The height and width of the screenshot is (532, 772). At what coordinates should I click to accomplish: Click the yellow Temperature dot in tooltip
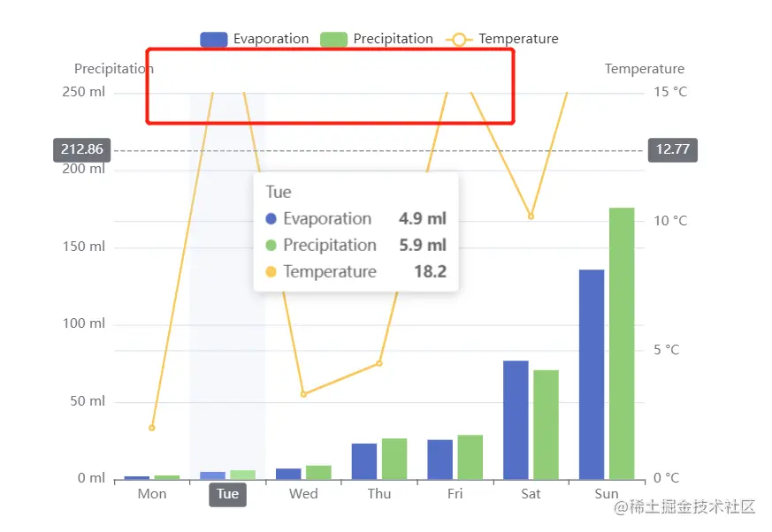(271, 271)
